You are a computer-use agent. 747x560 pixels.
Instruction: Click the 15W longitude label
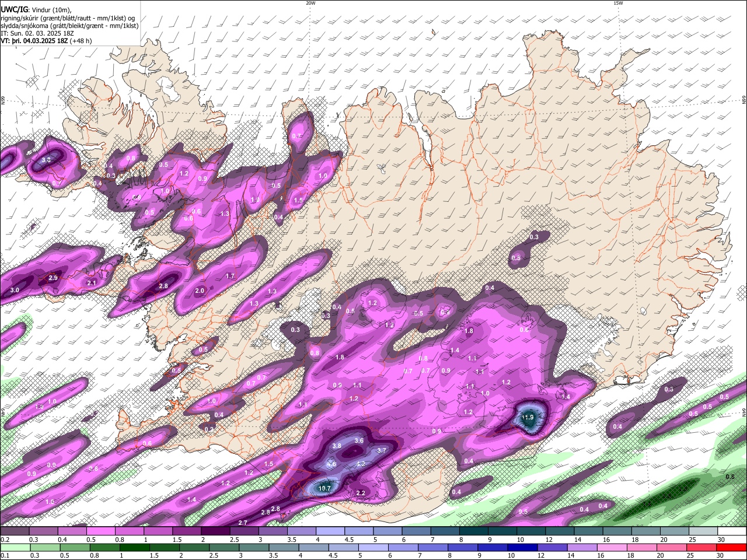tap(618, 3)
